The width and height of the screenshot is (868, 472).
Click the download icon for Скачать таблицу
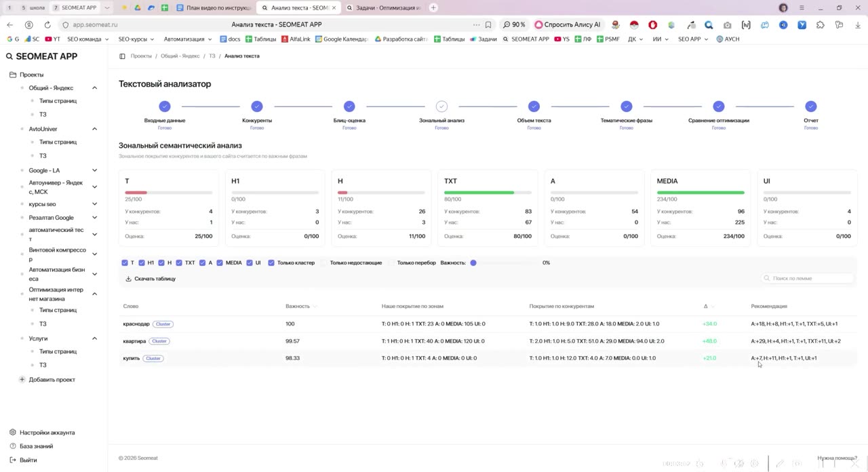(128, 279)
